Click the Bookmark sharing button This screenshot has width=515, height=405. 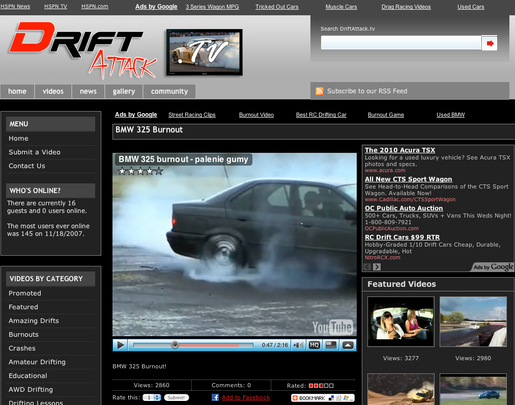[x=322, y=398]
